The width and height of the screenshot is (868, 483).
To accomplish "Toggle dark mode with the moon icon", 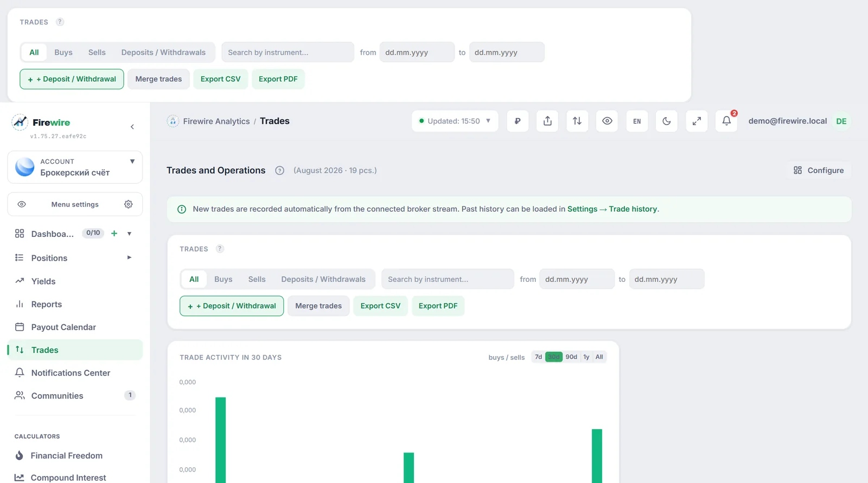I will [x=667, y=121].
